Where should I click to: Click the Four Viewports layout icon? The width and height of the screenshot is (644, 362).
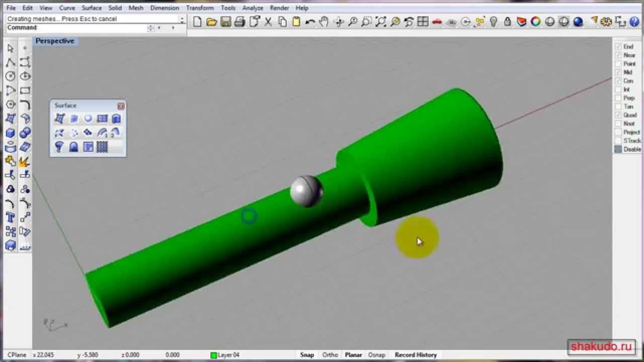[423, 22]
